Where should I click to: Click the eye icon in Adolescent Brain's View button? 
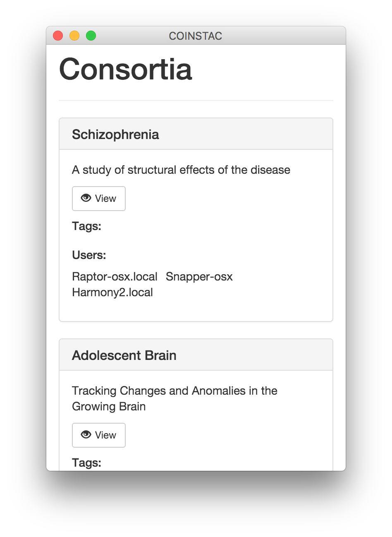point(86,434)
